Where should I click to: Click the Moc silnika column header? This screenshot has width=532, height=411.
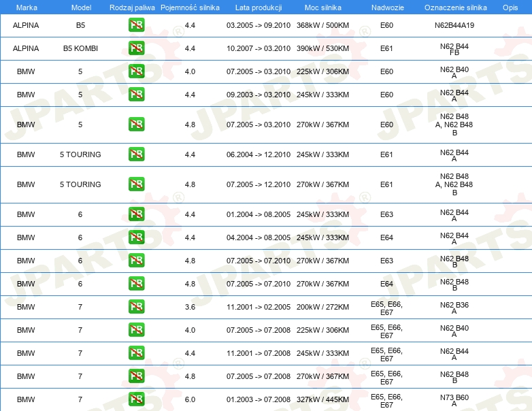click(x=323, y=7)
